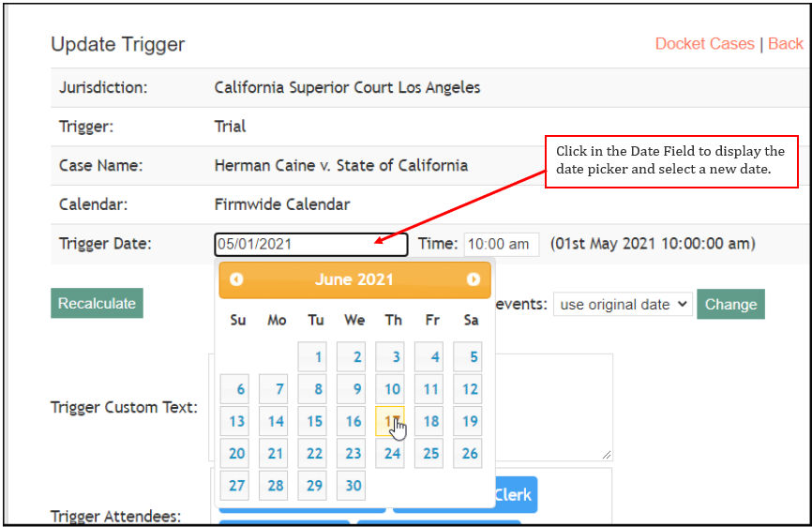Open the 'use original date' dropdown
The height and width of the screenshot is (527, 812).
[623, 304]
